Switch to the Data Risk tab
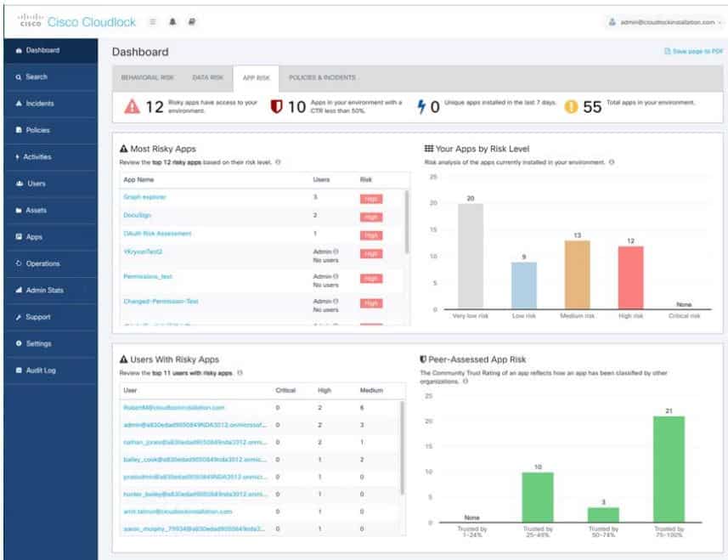Viewport: 728px width, 560px height. [207, 77]
